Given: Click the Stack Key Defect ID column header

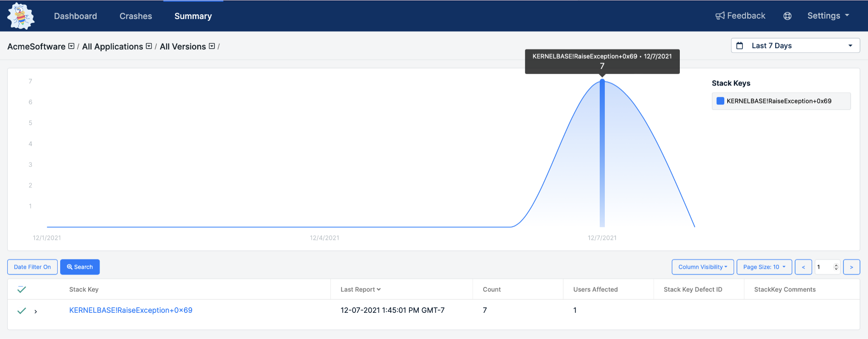Looking at the screenshot, I should pyautogui.click(x=693, y=289).
